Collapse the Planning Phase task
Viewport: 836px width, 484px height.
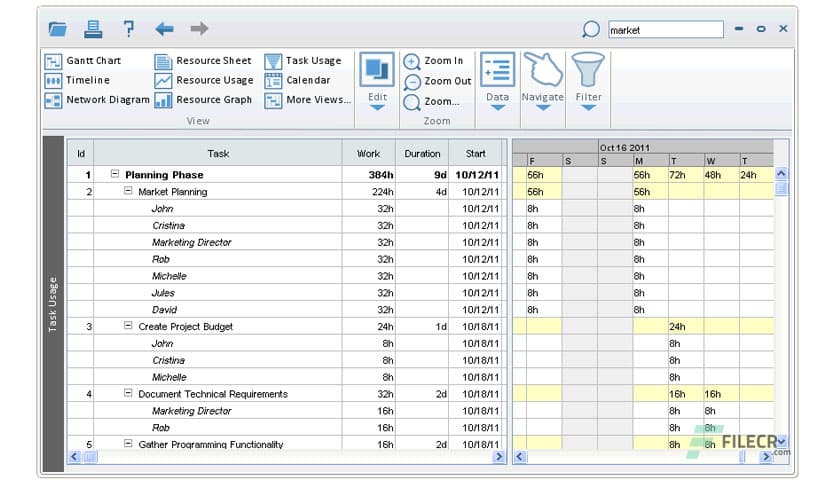(x=115, y=174)
